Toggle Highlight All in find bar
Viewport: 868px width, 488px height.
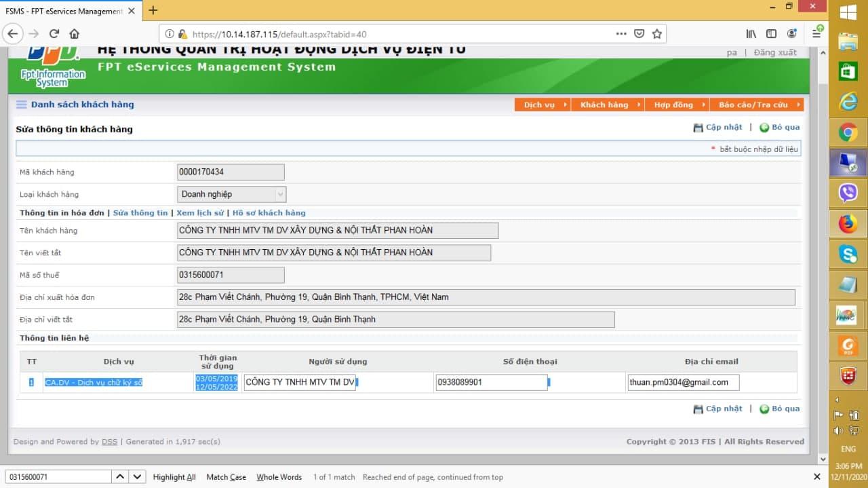pos(174,477)
